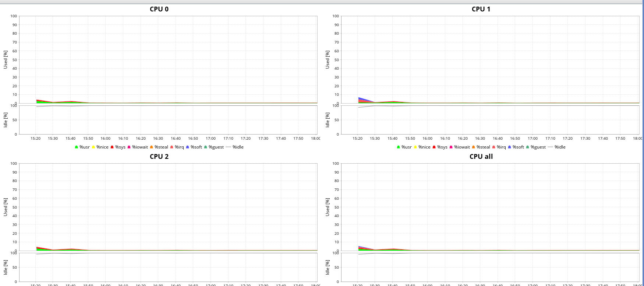Click the 17:00 time tick under CPU 1 chart

[x=532, y=139]
